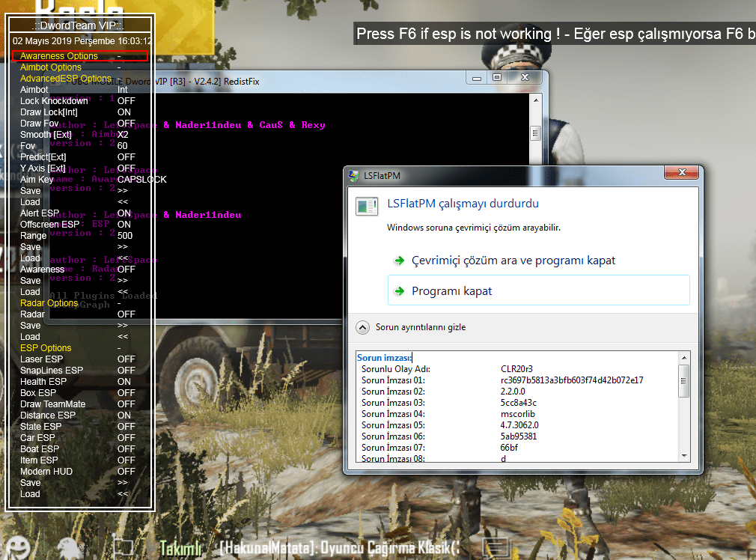Toggle Y Axis [Ext] setting
The image size is (756, 560).
(79, 168)
